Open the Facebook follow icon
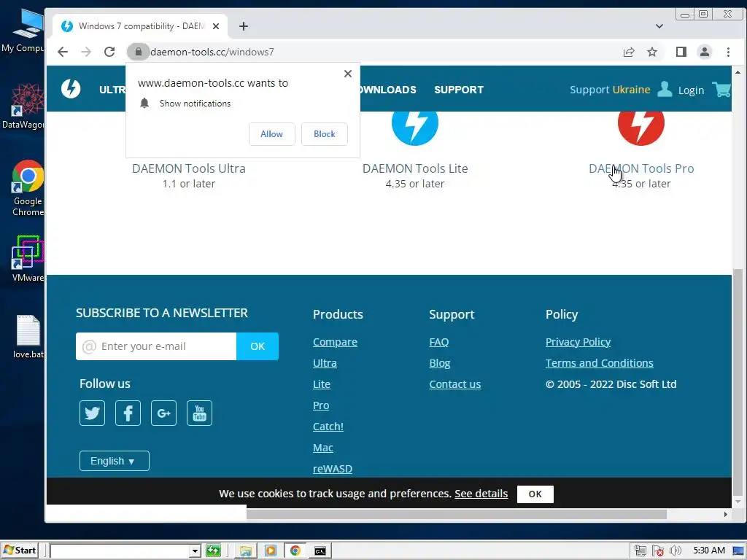 [128, 413]
